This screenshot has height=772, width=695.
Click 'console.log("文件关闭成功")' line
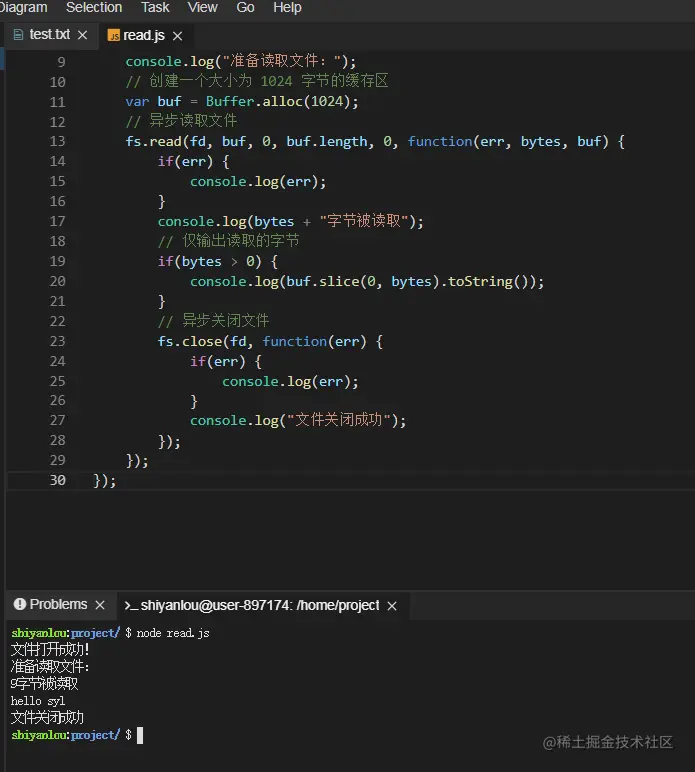pyautogui.click(x=298, y=420)
